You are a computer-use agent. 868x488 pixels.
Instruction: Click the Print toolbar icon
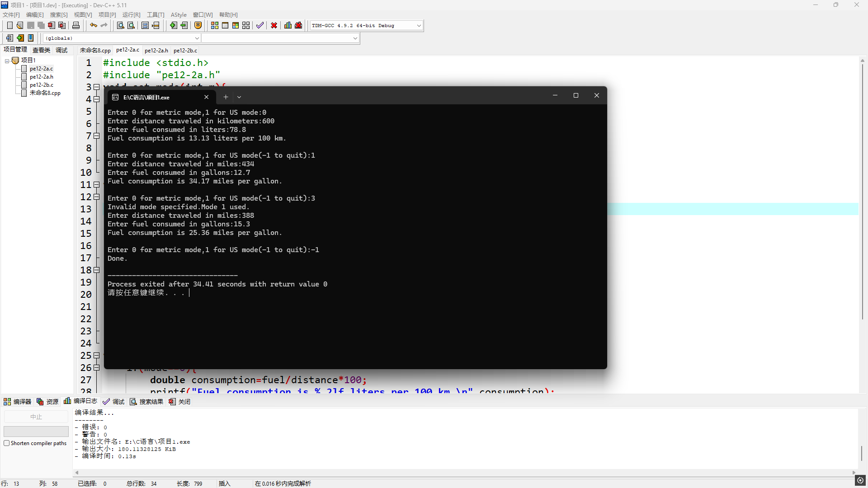[76, 26]
